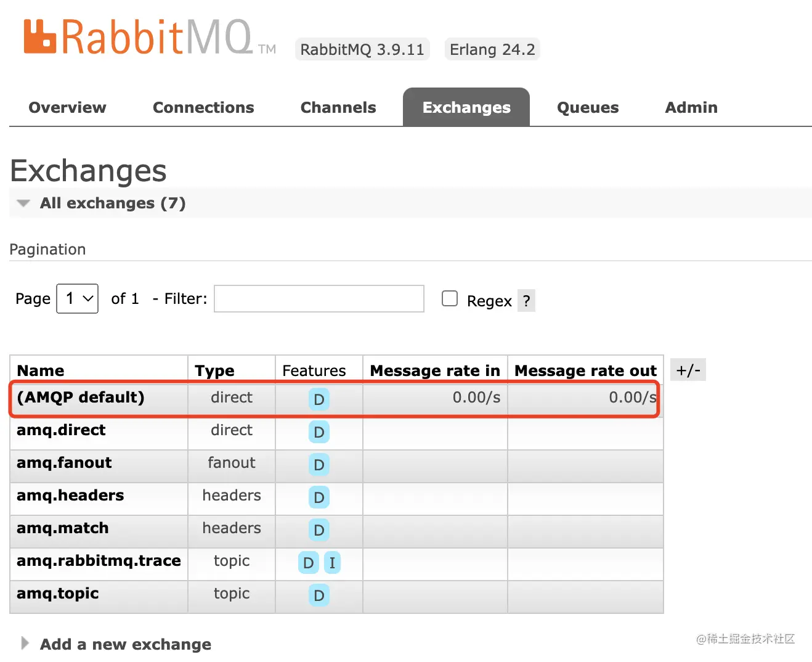Go to the Admin tab
Screen dimensions: 812x662
tap(691, 107)
